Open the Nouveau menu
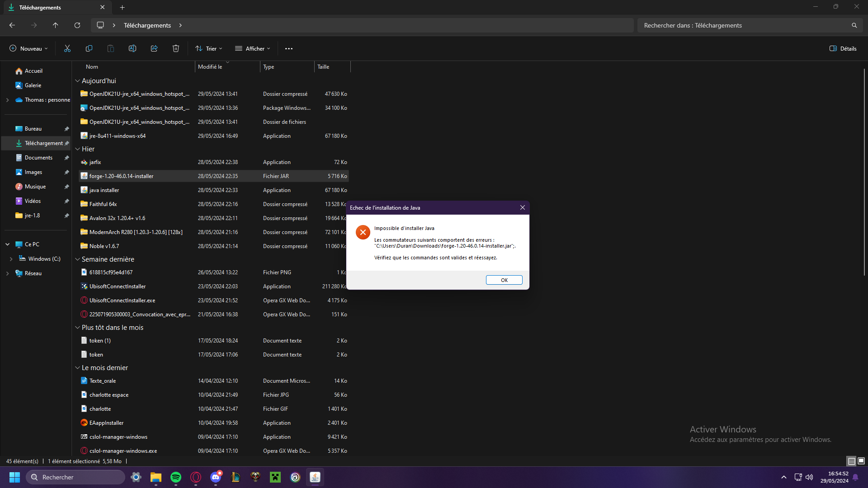This screenshot has height=488, width=868. tap(28, 48)
